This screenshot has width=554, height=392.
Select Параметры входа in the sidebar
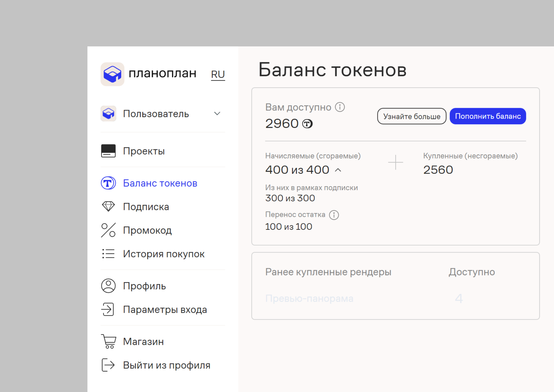pyautogui.click(x=165, y=309)
